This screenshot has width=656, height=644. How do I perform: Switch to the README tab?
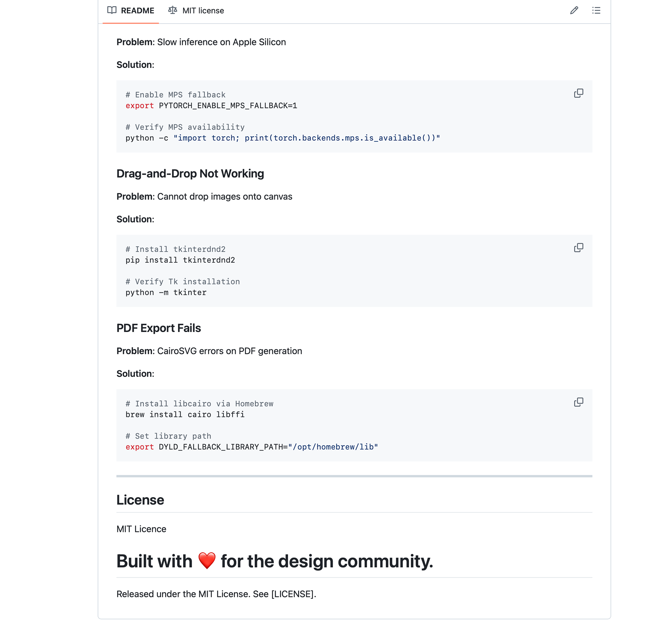pos(137,11)
